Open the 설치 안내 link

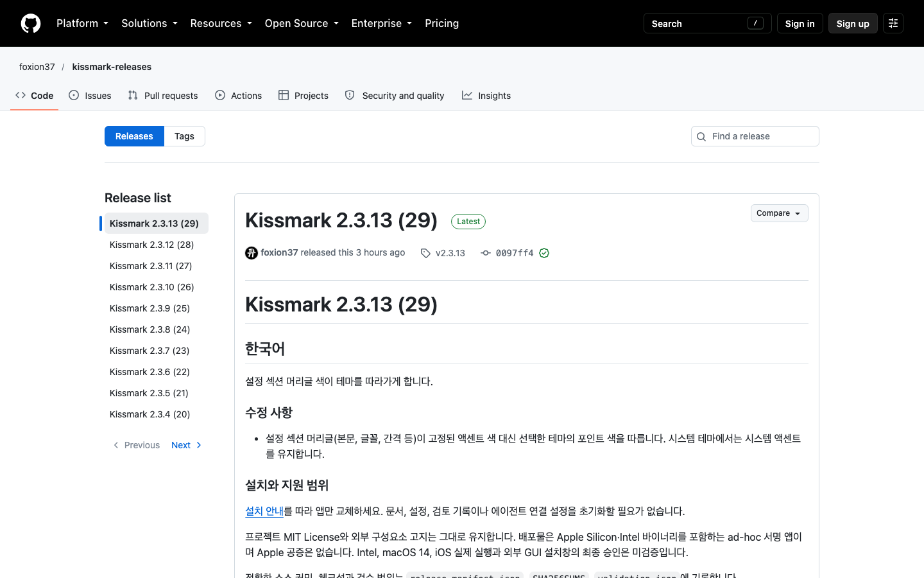[x=264, y=511]
